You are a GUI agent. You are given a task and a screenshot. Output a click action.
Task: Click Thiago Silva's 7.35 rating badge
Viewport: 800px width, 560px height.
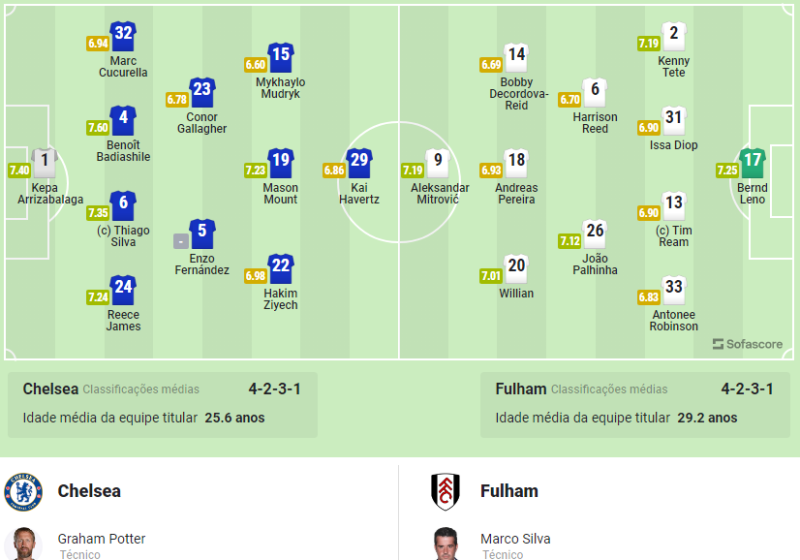click(x=97, y=213)
